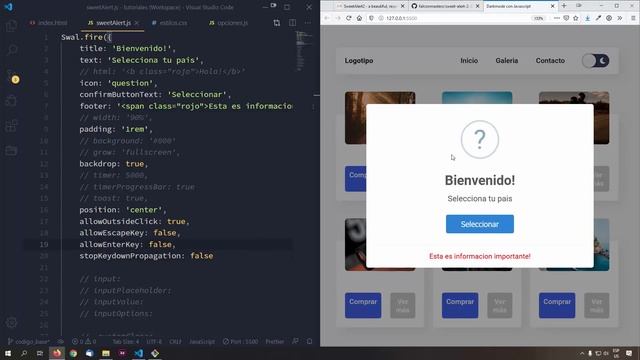Click Port : 5500 Live Server status item

point(240,342)
